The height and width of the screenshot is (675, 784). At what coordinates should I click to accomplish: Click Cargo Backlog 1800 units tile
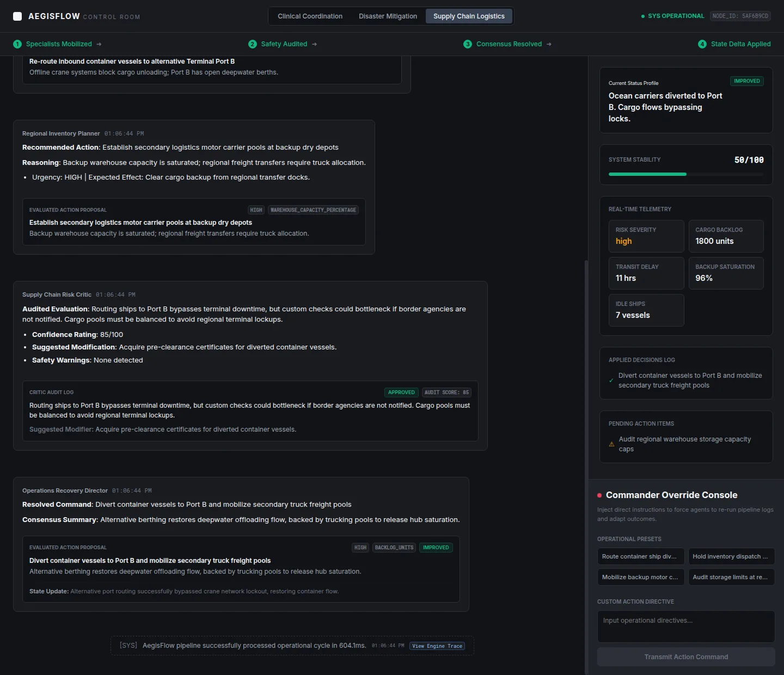coord(726,236)
